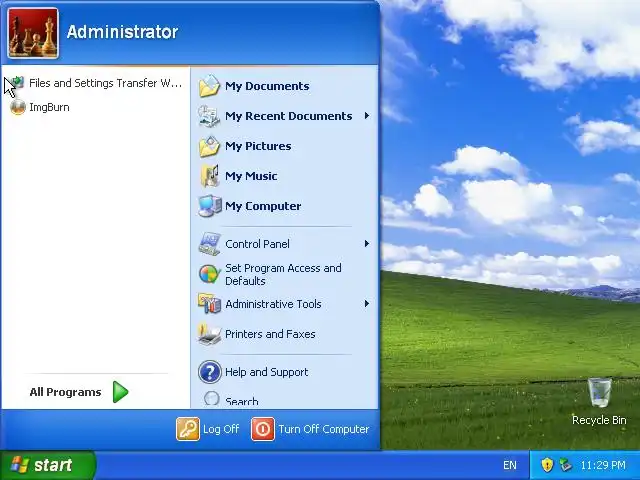Click the security shield tray icon

pos(547,465)
